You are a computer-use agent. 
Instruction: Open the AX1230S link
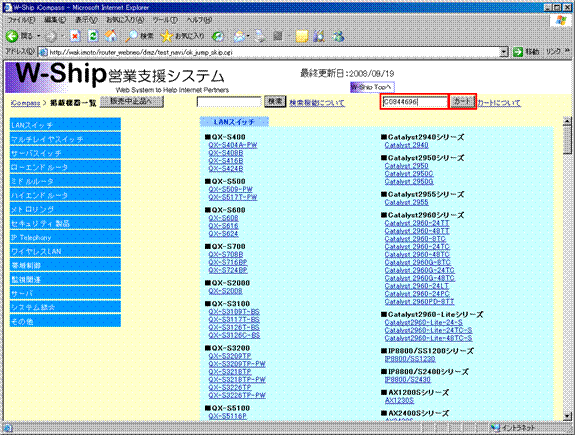pyautogui.click(x=399, y=400)
